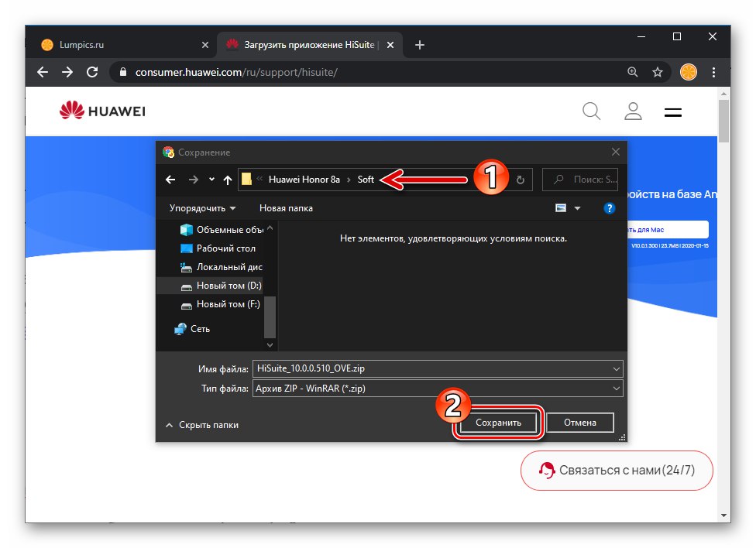The width and height of the screenshot is (756, 548).
Task: Select Новый том (D:) drive
Action: tap(222, 286)
